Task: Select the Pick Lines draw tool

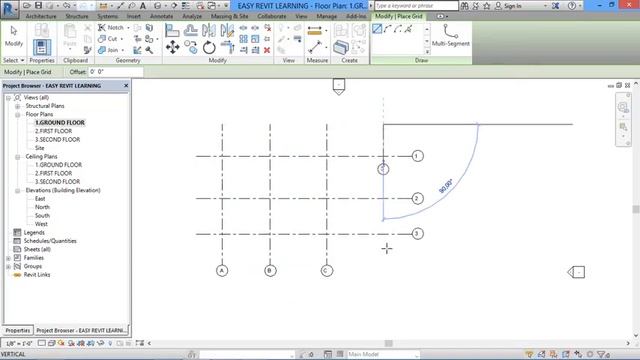Action: (408, 29)
